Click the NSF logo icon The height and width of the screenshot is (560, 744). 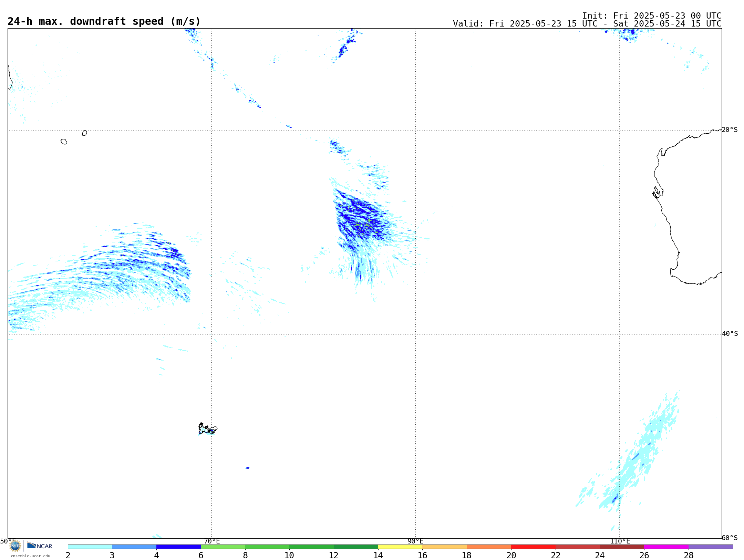[15, 546]
